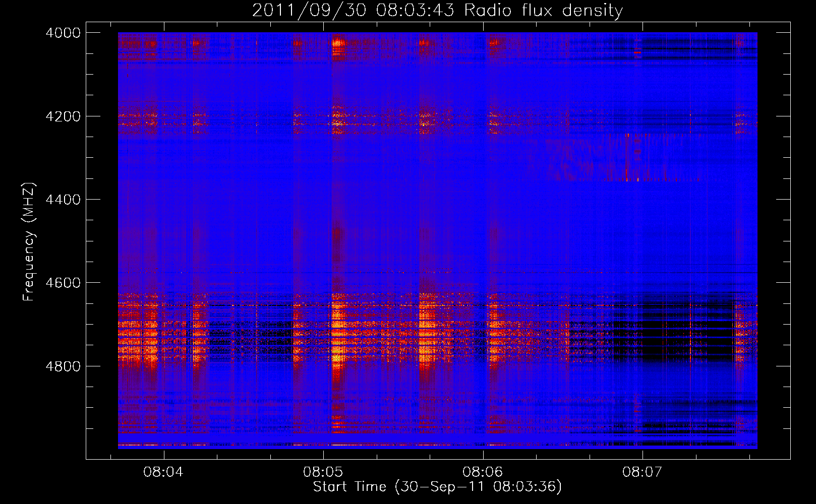Click the 08:04 time tick label

click(x=163, y=472)
